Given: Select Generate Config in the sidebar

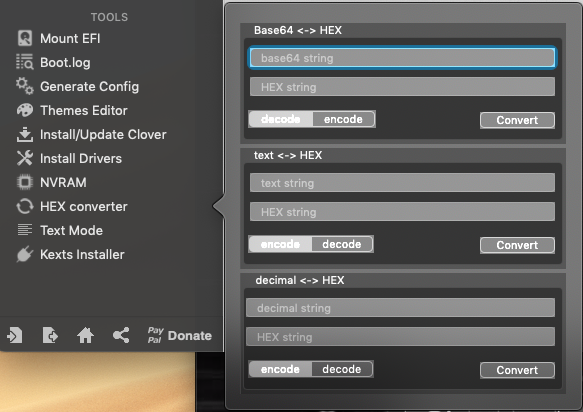Looking at the screenshot, I should coord(89,86).
